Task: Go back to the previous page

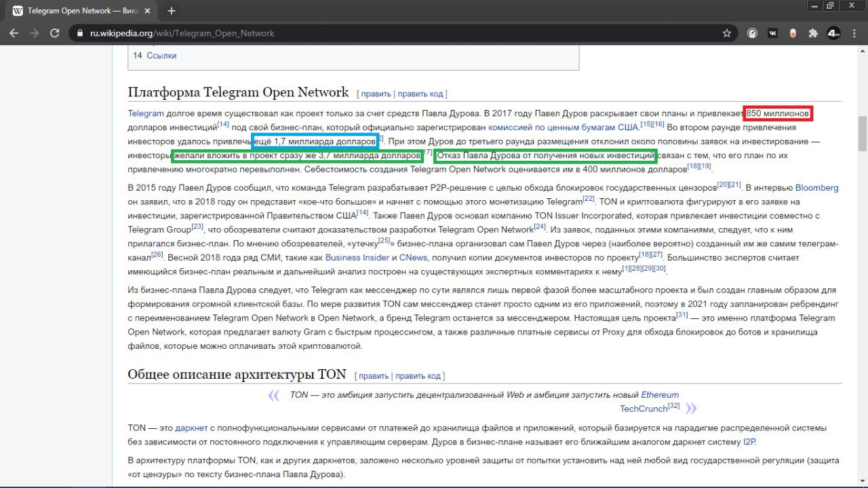Action: point(14,33)
